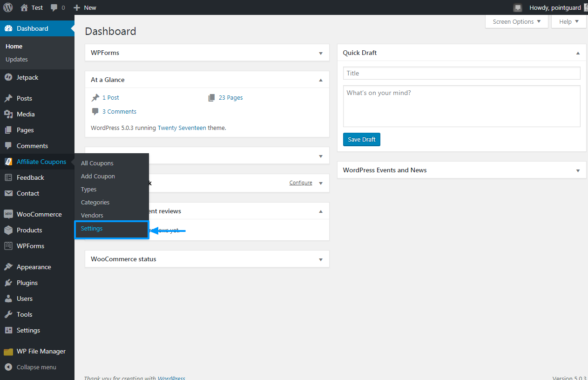Click the Appearance paintbrush icon
Image resolution: width=588 pixels, height=380 pixels.
[8, 267]
